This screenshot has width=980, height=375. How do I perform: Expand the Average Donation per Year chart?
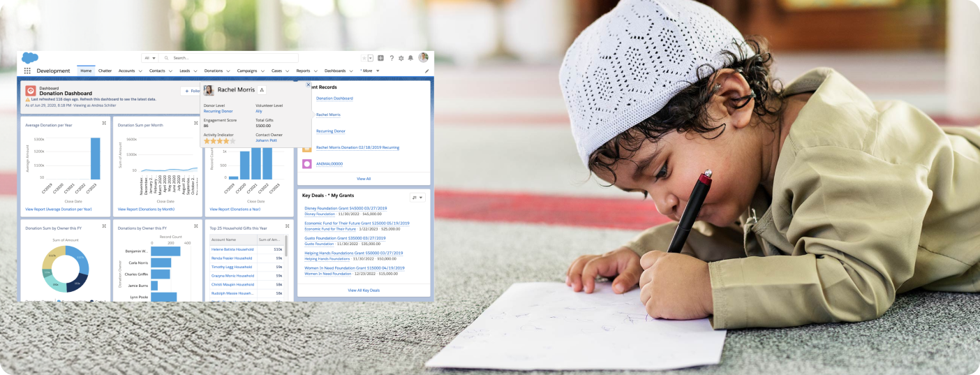click(x=104, y=123)
